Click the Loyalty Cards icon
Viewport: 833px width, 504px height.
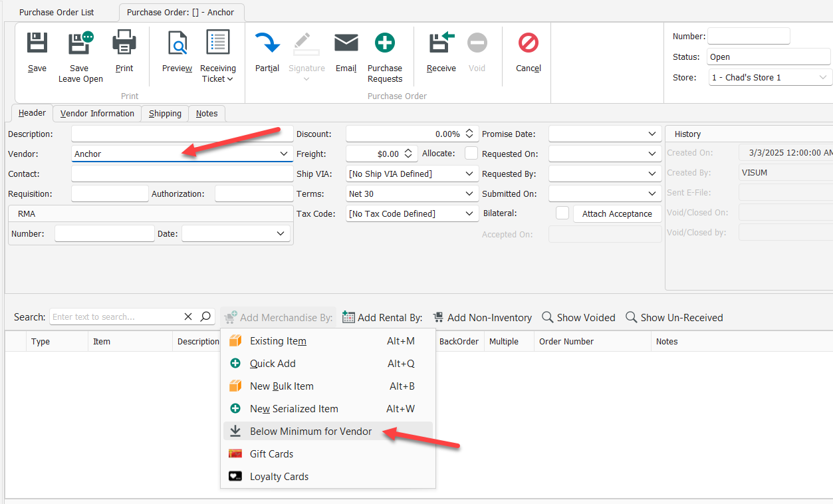(x=235, y=477)
